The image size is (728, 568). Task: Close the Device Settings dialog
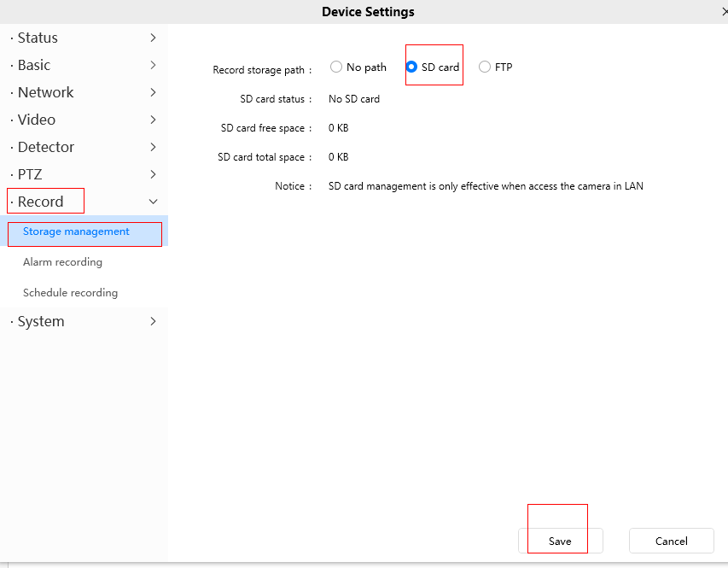pyautogui.click(x=725, y=11)
